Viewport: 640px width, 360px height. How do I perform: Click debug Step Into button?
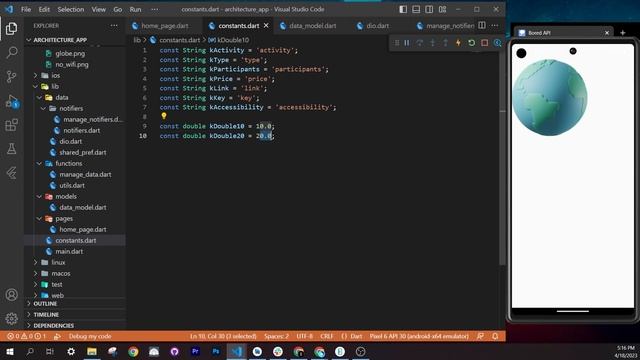[x=432, y=43]
